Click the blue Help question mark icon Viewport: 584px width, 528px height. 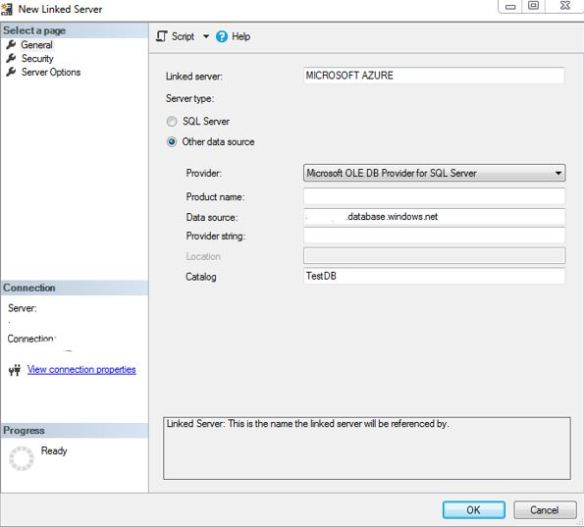click(222, 36)
